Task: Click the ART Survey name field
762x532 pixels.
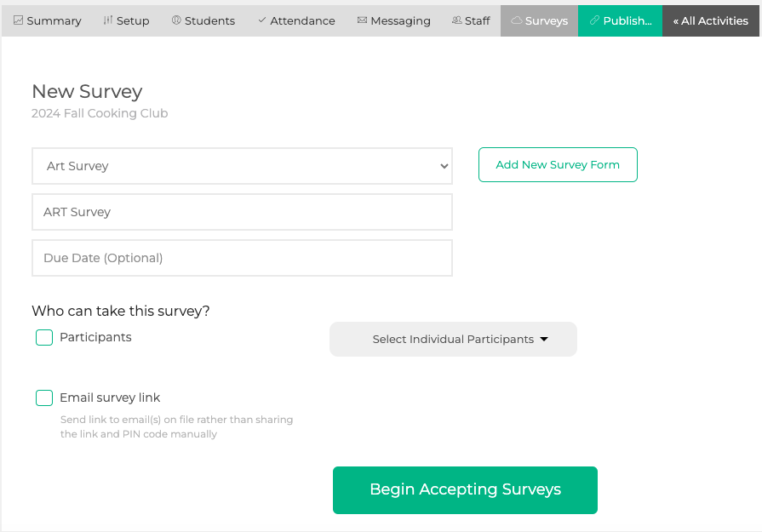Action: (242, 212)
